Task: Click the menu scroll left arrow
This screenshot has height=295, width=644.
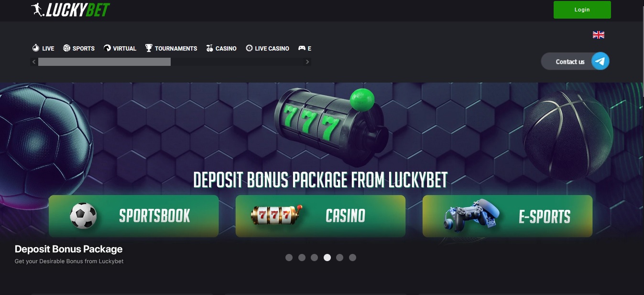Action: [x=33, y=62]
